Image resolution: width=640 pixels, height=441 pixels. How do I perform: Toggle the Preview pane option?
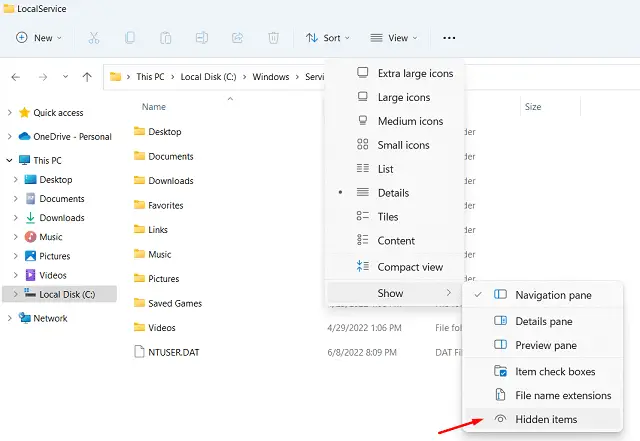pyautogui.click(x=542, y=345)
